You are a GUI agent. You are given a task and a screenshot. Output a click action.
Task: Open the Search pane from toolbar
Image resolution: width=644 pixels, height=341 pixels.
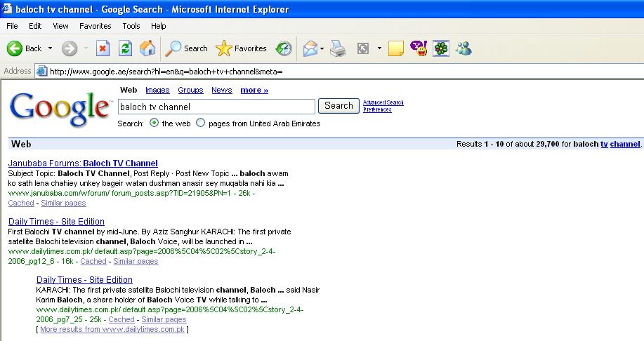187,48
